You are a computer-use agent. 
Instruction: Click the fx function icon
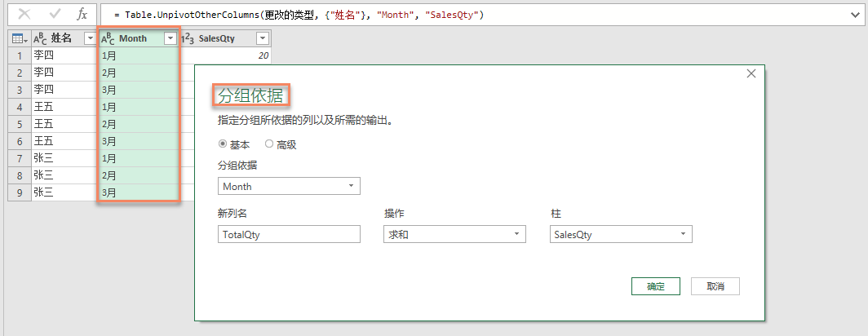tap(82, 15)
